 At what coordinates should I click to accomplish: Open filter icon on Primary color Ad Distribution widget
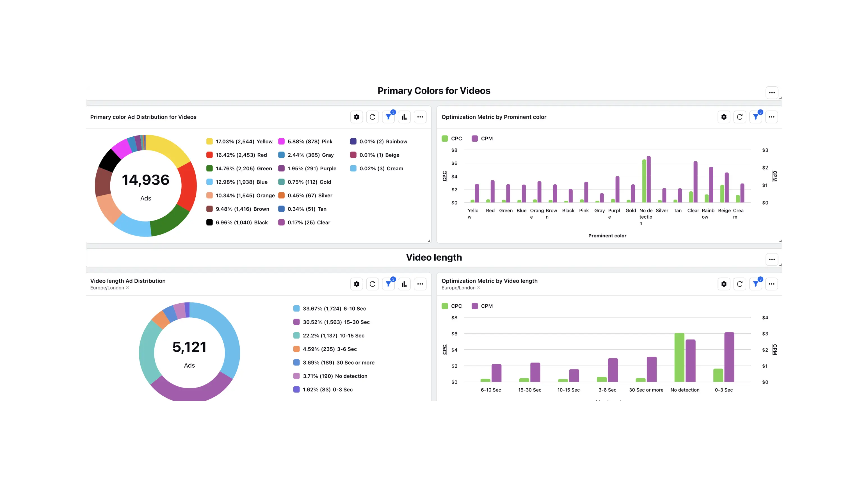coord(389,117)
